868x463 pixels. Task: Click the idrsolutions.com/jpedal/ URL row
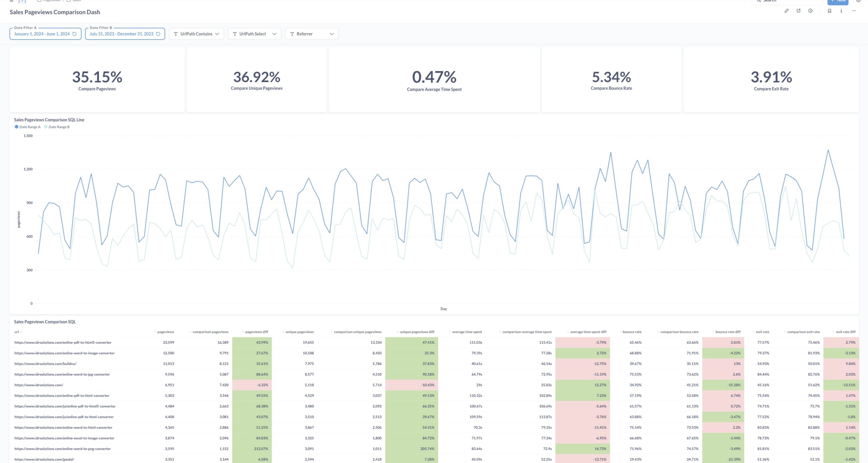[x=44, y=459]
